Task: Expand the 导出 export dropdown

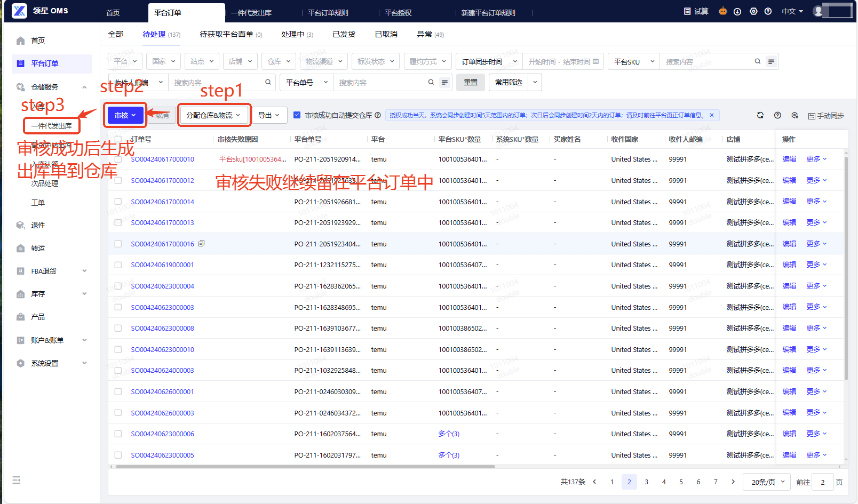Action: (269, 115)
